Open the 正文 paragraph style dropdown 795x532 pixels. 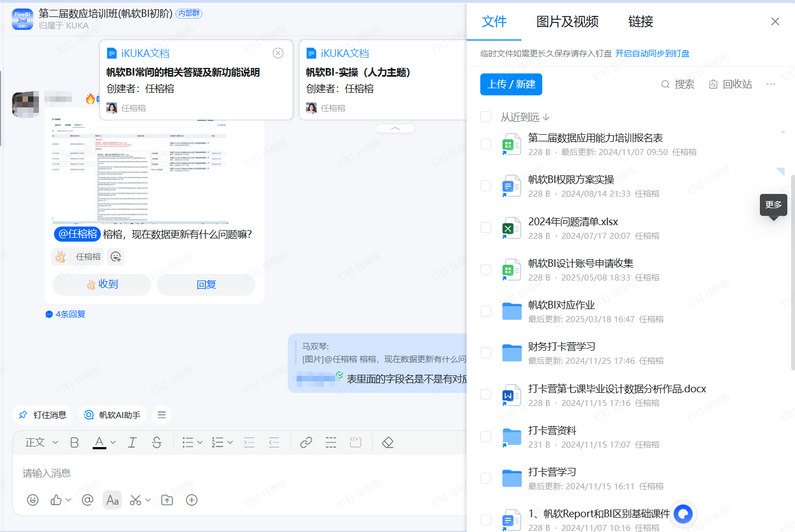tap(41, 443)
